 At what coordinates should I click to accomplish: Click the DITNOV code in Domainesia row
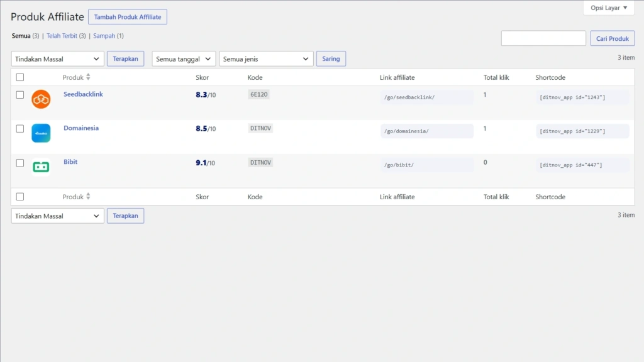point(260,128)
